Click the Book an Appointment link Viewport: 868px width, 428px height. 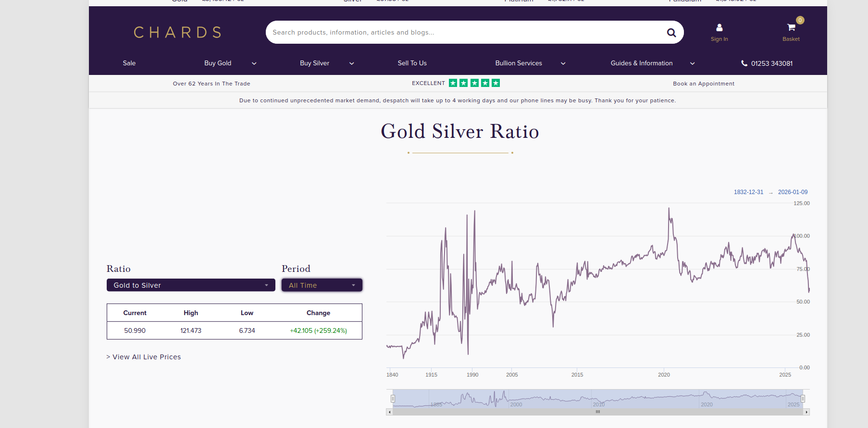click(703, 84)
